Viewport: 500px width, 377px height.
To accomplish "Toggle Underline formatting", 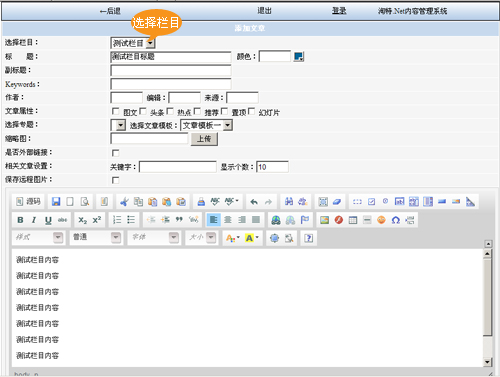I will click(48, 220).
